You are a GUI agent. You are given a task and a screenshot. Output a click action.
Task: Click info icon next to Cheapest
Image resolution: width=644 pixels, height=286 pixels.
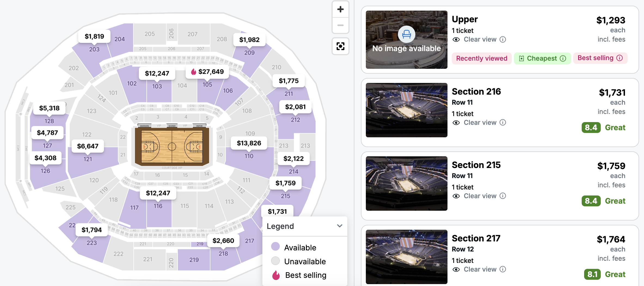(563, 58)
